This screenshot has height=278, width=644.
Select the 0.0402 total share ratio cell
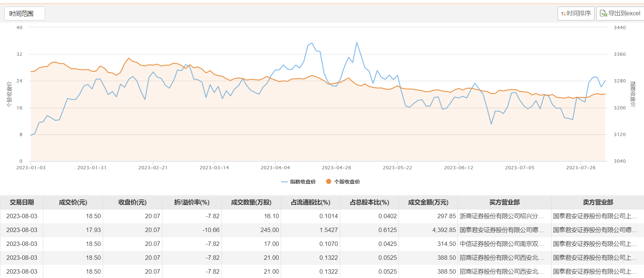coord(370,216)
